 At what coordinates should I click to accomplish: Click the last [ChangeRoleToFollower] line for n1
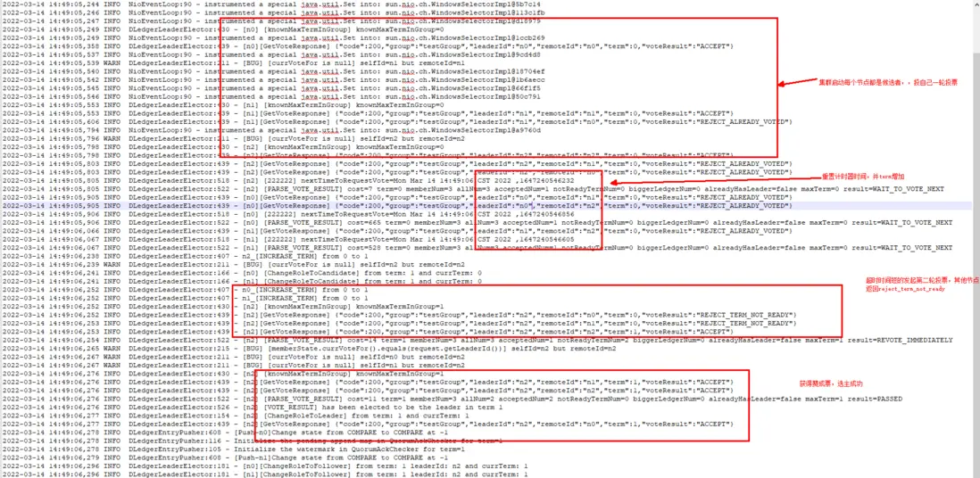[x=264, y=474]
